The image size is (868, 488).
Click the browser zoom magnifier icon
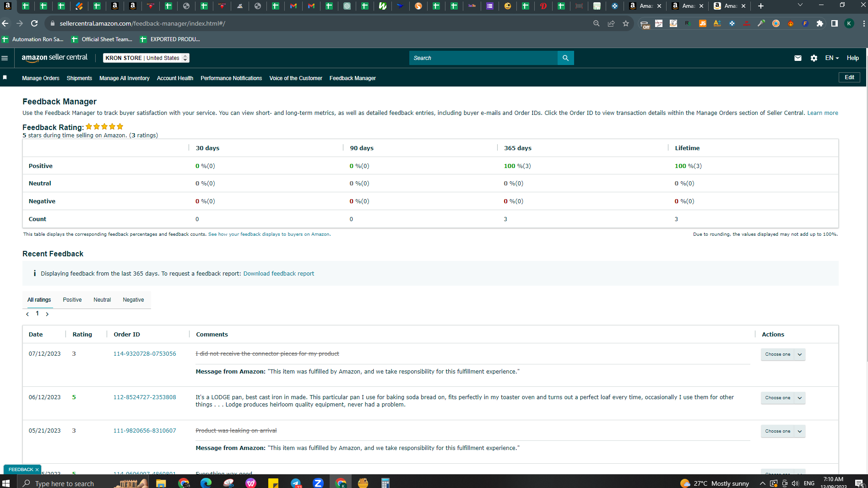coord(596,23)
